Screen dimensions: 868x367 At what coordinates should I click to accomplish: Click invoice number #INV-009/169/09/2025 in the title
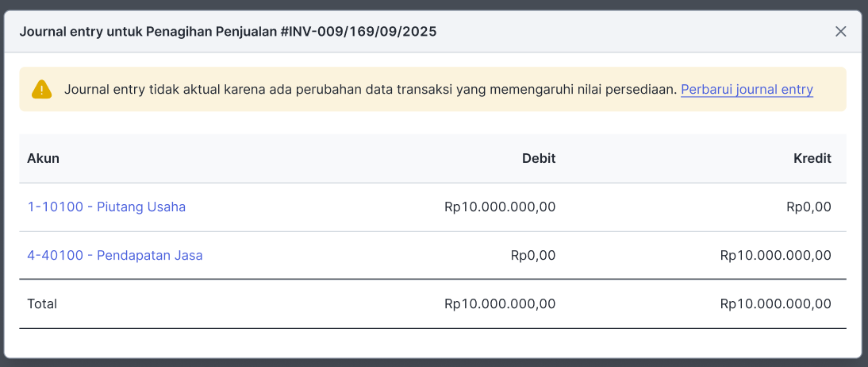pyautogui.click(x=358, y=32)
